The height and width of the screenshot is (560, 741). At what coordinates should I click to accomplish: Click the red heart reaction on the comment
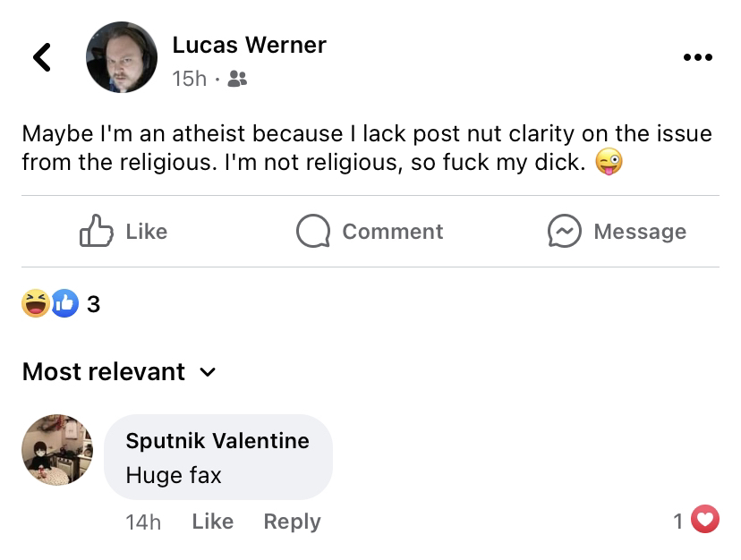pyautogui.click(x=705, y=519)
